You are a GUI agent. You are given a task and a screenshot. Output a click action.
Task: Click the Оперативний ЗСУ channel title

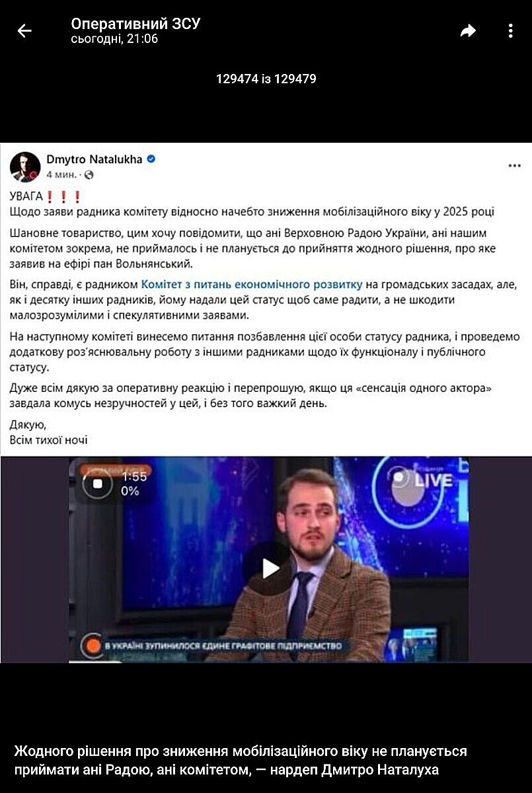coord(135,24)
